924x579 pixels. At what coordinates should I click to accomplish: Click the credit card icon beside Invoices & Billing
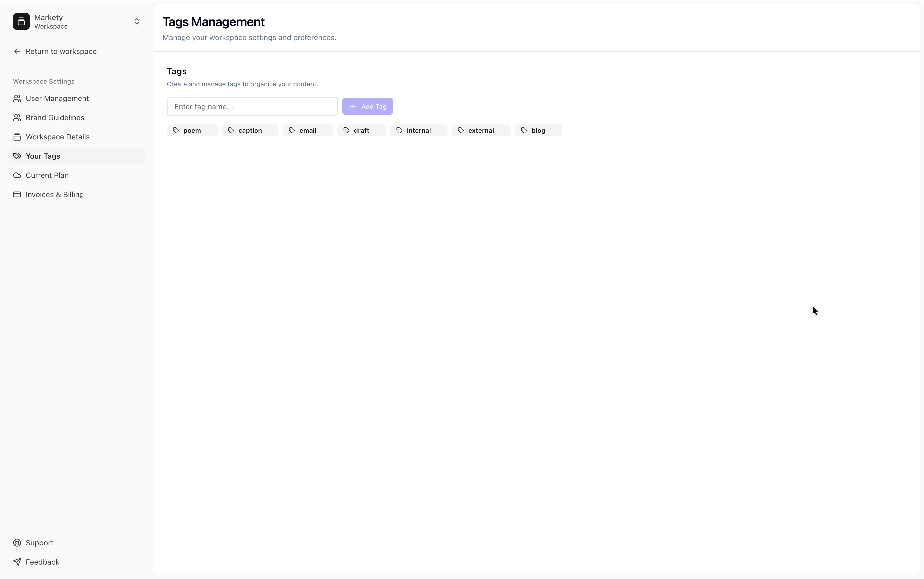[x=17, y=194]
